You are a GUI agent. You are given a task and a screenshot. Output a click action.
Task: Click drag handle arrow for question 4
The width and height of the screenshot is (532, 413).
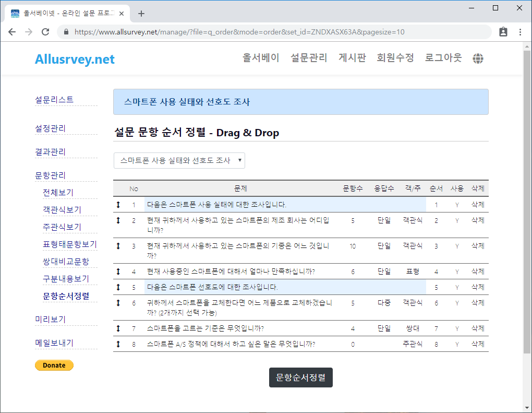click(118, 272)
